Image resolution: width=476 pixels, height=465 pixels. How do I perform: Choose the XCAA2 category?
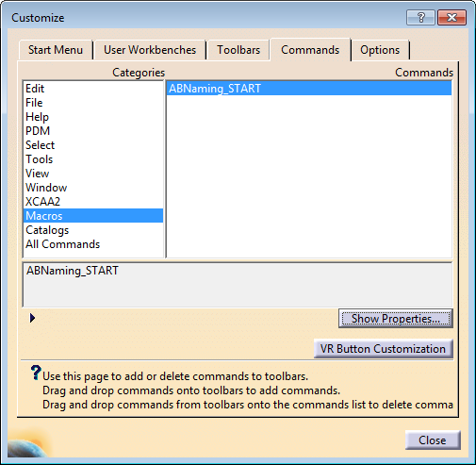click(x=93, y=202)
